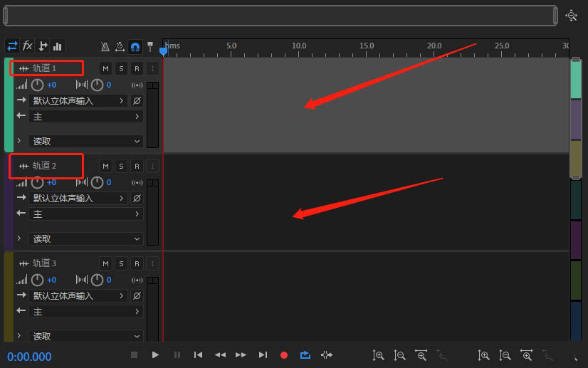The height and width of the screenshot is (368, 588).
Task: Click the volume knob of 轨道 1
Action: [37, 85]
